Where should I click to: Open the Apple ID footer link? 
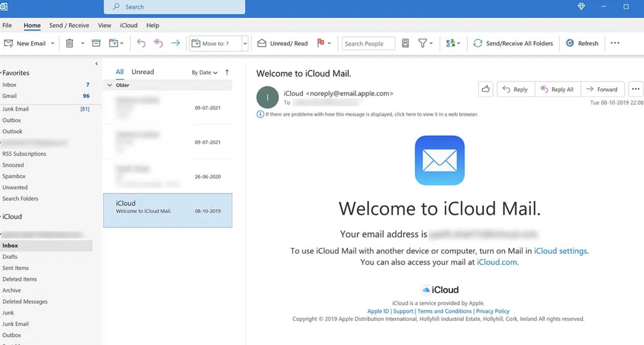click(x=378, y=311)
